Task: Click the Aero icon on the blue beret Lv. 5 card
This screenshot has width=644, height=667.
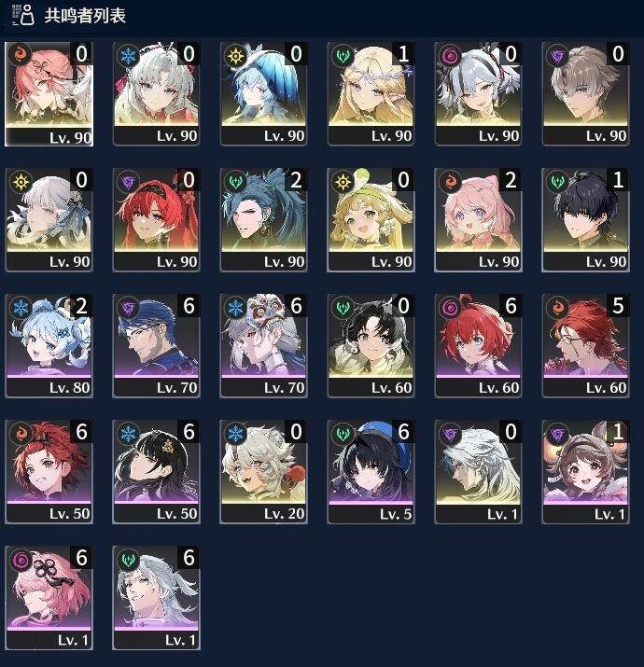Action: (x=343, y=434)
